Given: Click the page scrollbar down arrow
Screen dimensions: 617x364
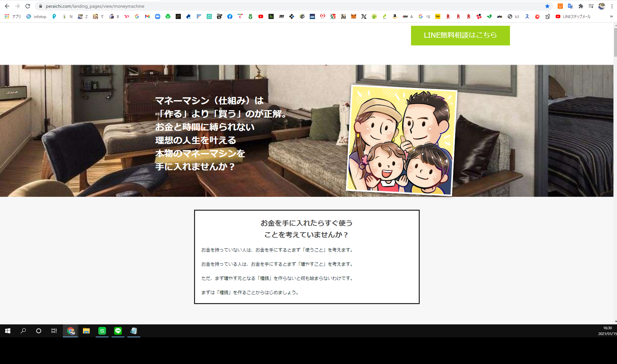Looking at the screenshot, I should (x=615, y=321).
